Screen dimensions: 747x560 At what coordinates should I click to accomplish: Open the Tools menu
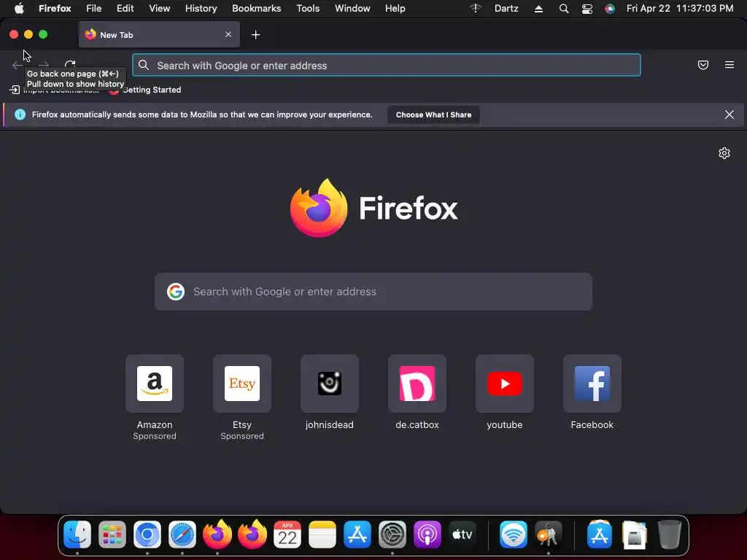pyautogui.click(x=308, y=9)
